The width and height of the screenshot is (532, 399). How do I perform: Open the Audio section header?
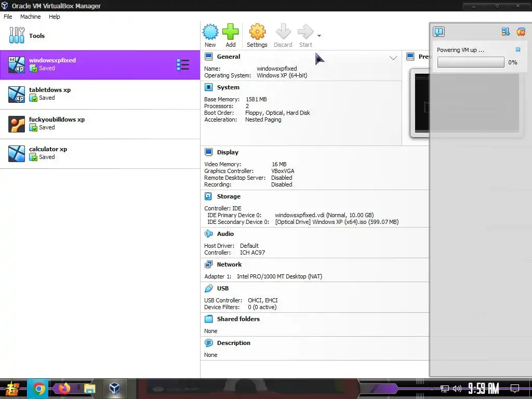225,234
